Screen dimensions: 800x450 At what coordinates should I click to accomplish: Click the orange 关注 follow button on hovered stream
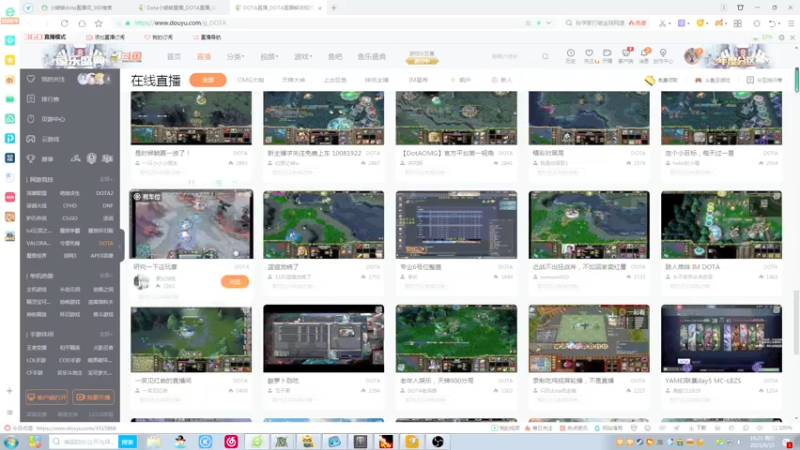click(235, 282)
